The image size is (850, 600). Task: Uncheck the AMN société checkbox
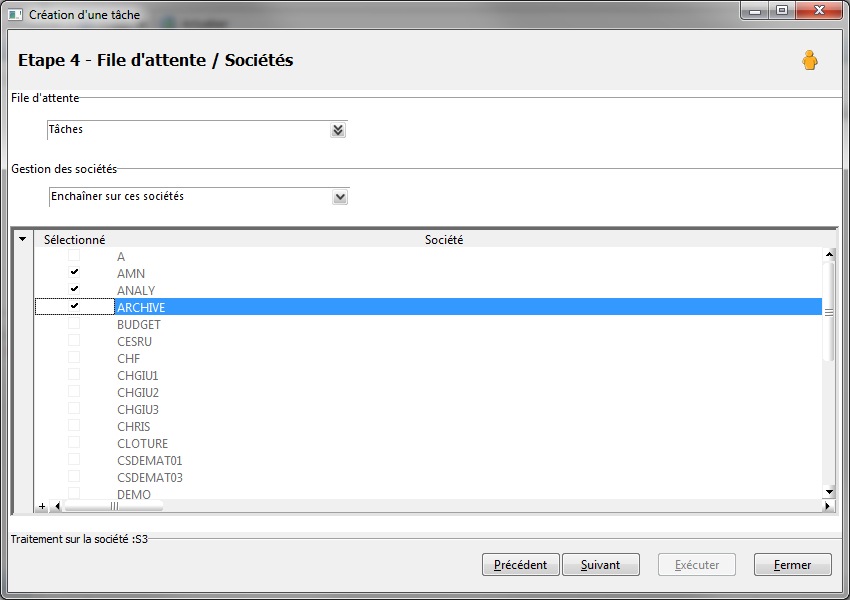[74, 272]
